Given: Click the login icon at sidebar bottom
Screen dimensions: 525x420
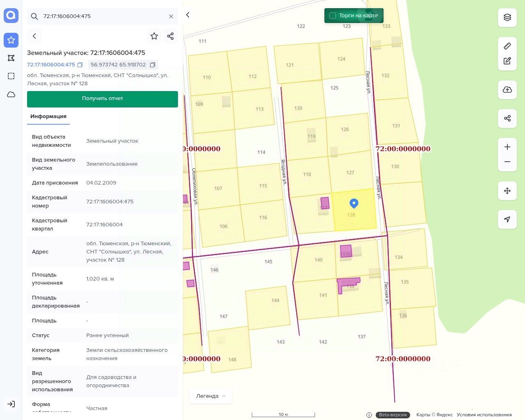Looking at the screenshot, I should click(11, 404).
